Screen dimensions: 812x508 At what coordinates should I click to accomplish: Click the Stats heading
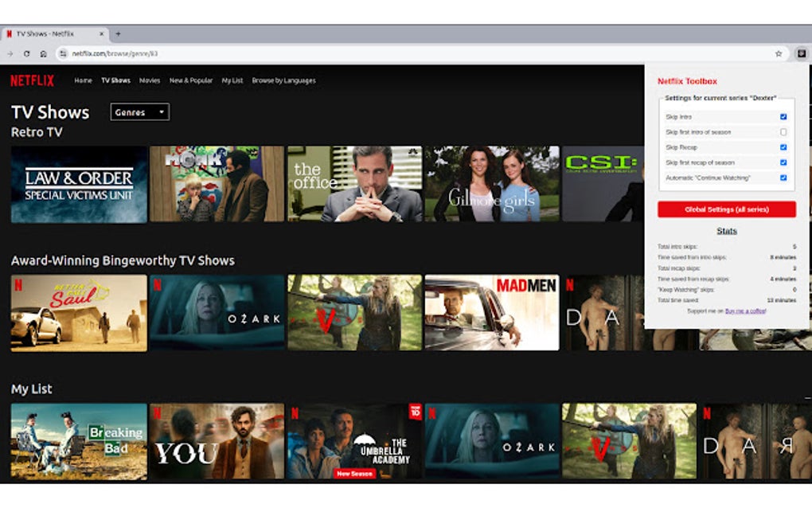pos(727,231)
